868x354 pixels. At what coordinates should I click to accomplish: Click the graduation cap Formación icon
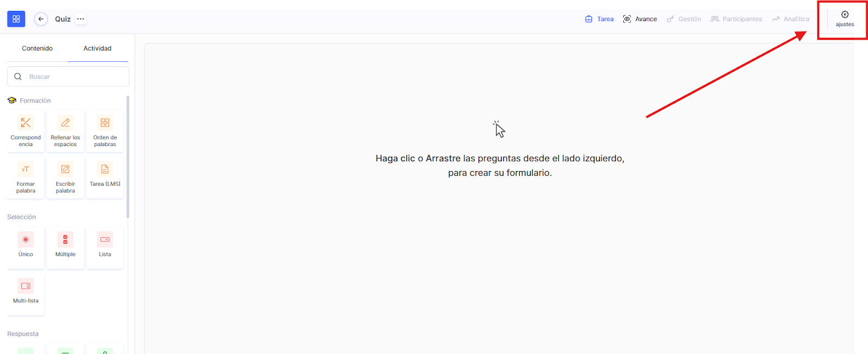12,100
